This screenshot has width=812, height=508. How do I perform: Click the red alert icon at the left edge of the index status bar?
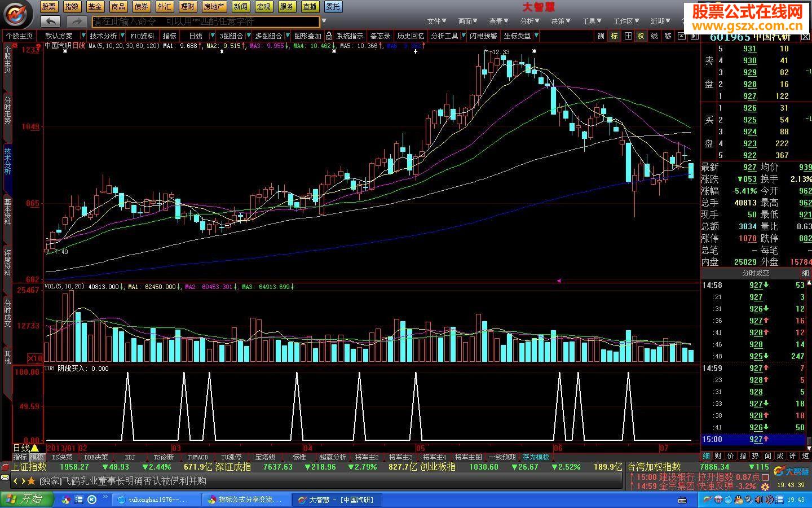[x=5, y=467]
